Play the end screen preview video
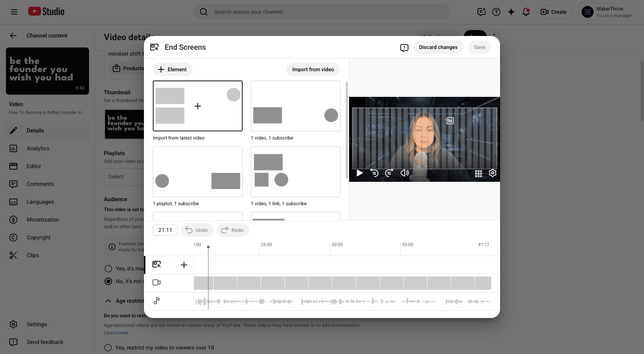The width and height of the screenshot is (644, 354). 359,173
